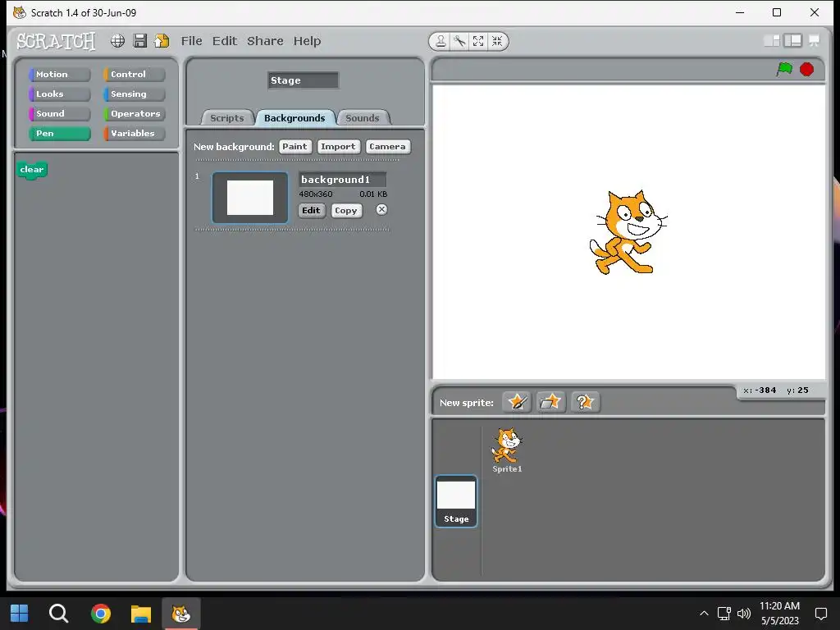Click the Stage name field
The image size is (840, 630).
coord(304,80)
